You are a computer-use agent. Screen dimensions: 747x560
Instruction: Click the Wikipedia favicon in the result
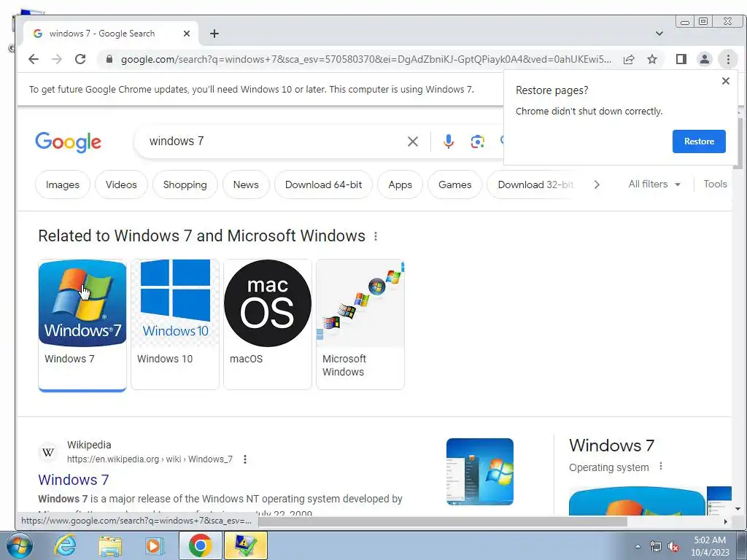[x=48, y=452]
